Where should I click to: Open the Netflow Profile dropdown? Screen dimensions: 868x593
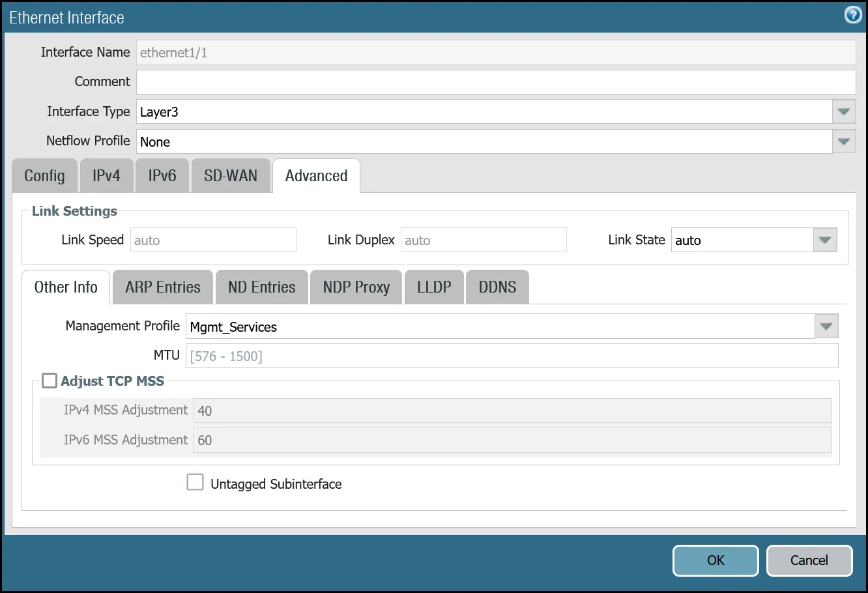843,141
